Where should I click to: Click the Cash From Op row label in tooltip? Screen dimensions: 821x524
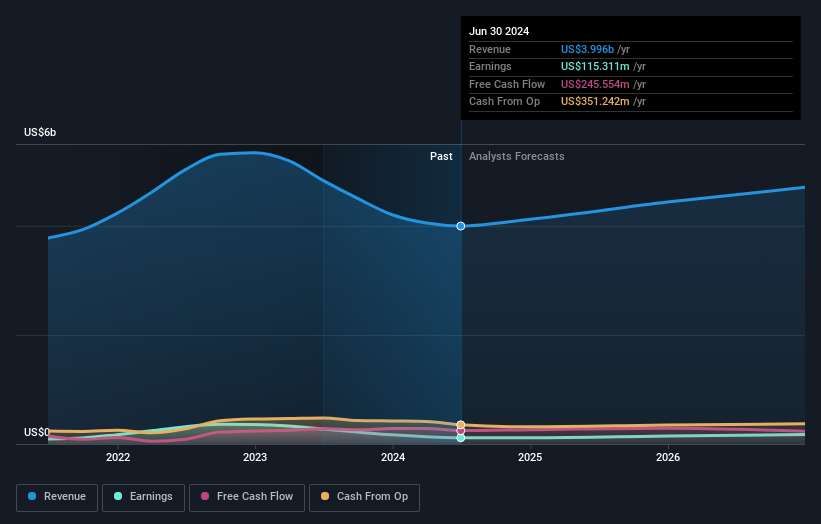pos(504,102)
